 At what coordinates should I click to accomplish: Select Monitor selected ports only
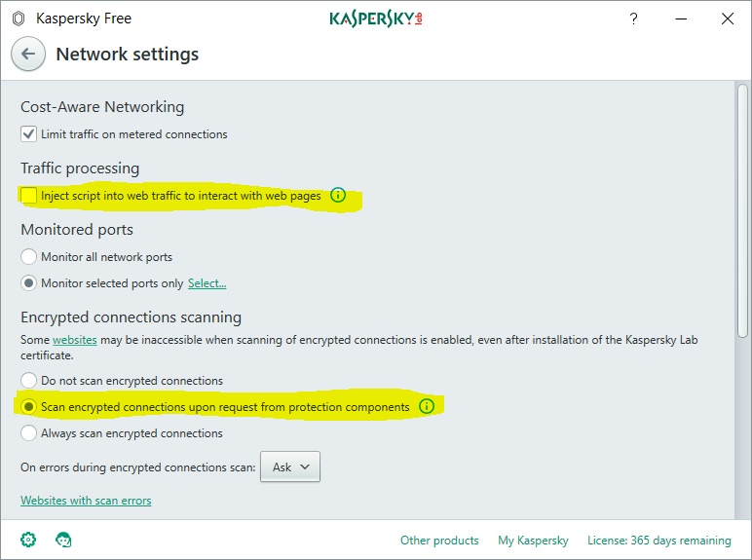pyautogui.click(x=29, y=283)
